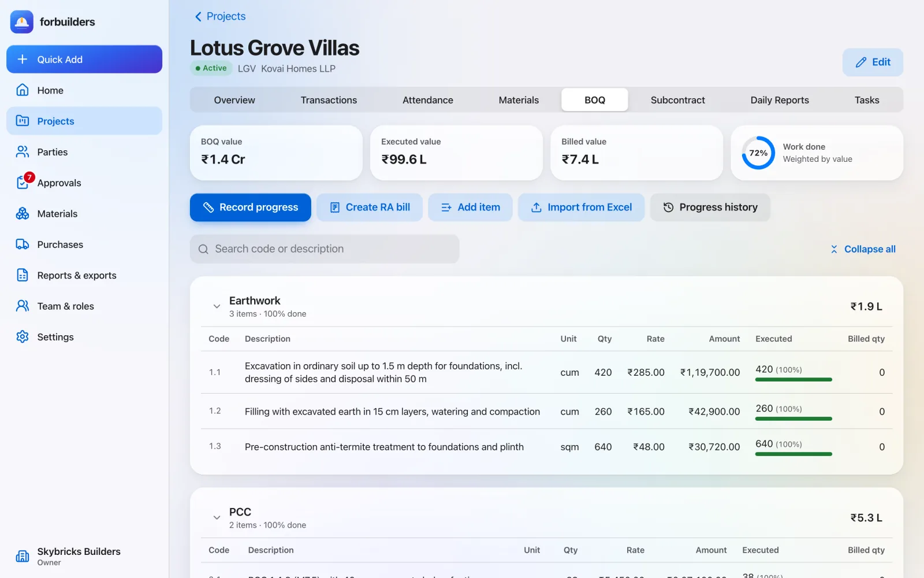Focus the Search code or description field
The width and height of the screenshot is (924, 578).
tap(325, 249)
